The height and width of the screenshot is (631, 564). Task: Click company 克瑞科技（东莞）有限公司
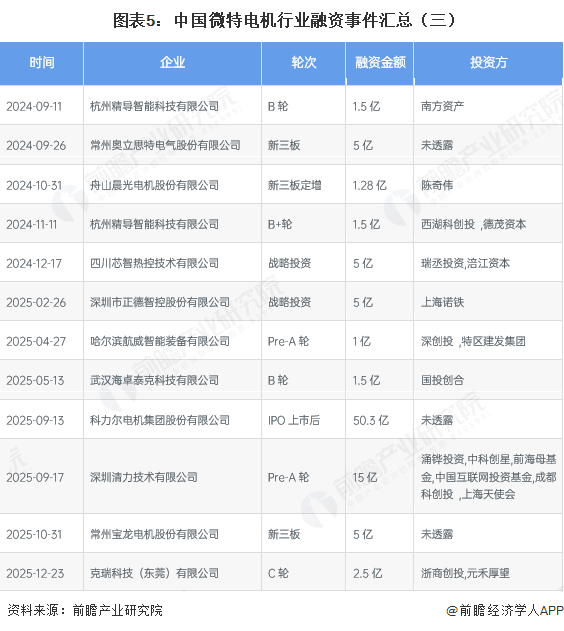click(154, 573)
